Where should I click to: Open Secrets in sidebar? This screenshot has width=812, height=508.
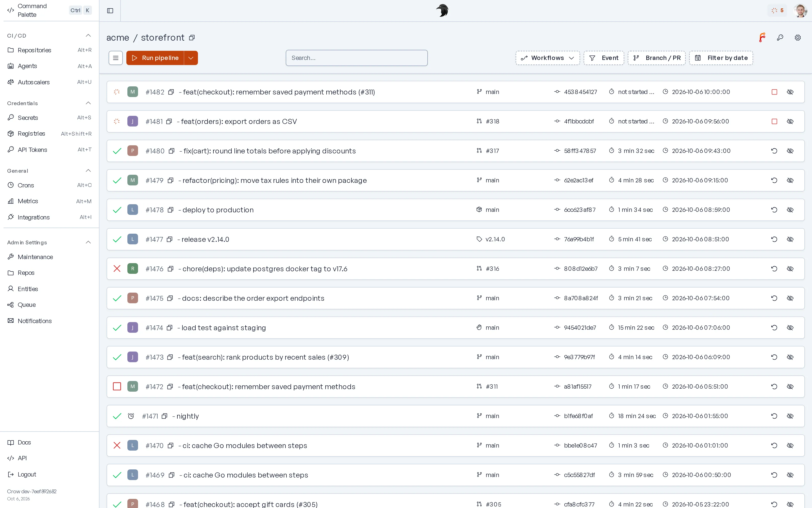[49, 118]
